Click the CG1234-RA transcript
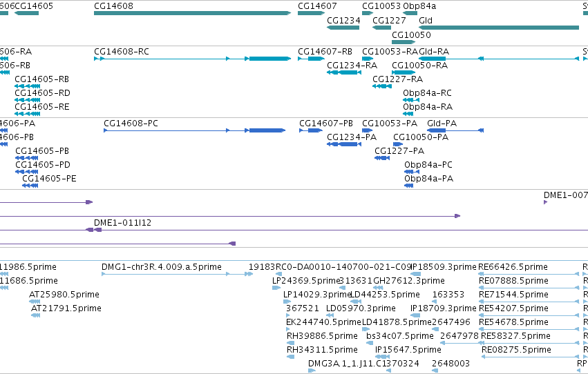Viewport: 588px width, 374px height. (x=344, y=72)
